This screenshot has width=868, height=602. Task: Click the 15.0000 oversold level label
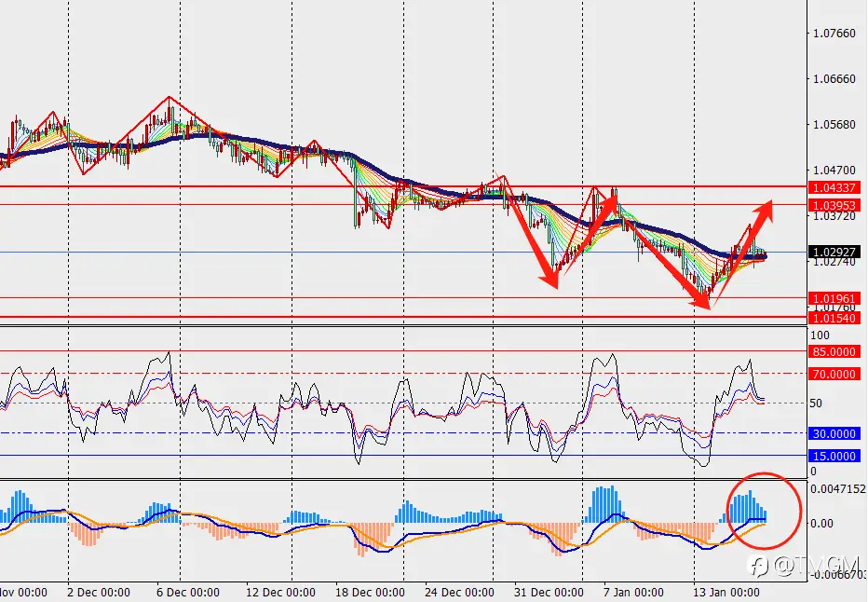click(x=834, y=457)
